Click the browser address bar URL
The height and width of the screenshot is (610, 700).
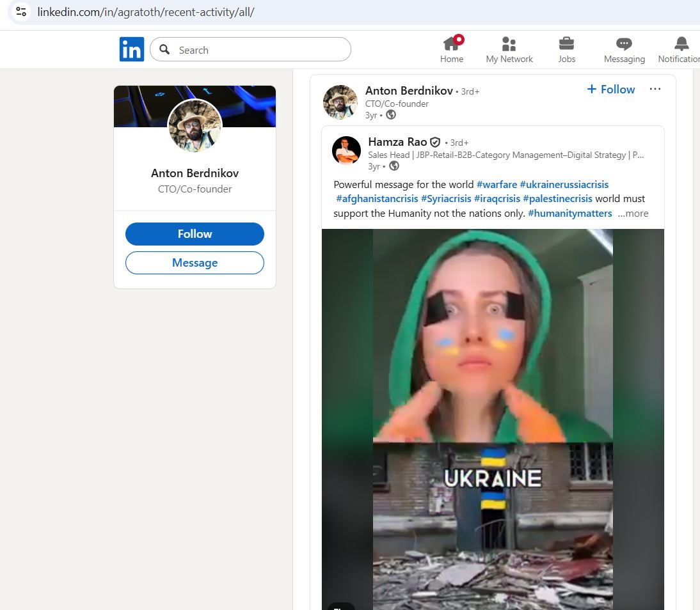[x=146, y=12]
